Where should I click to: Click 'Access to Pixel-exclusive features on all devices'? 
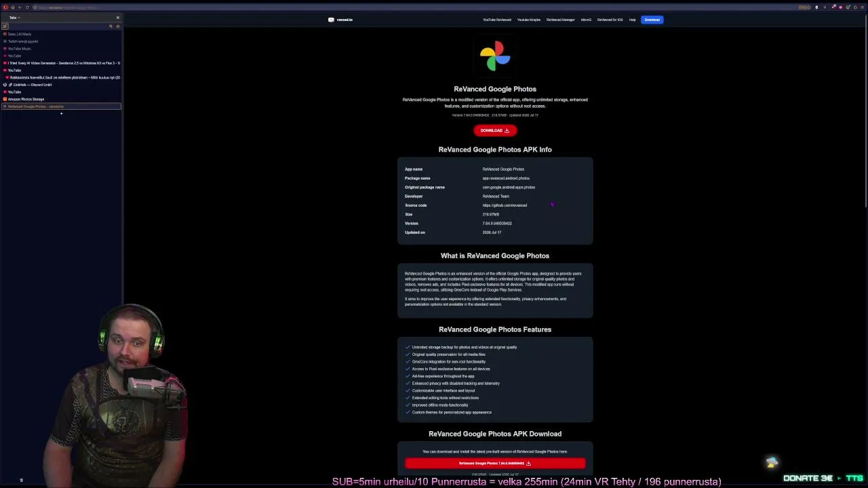(451, 369)
